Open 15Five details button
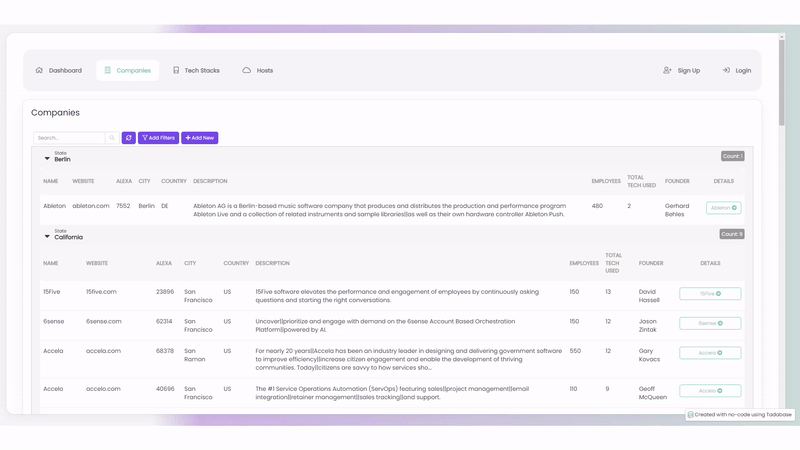This screenshot has width=800, height=450. (x=710, y=293)
